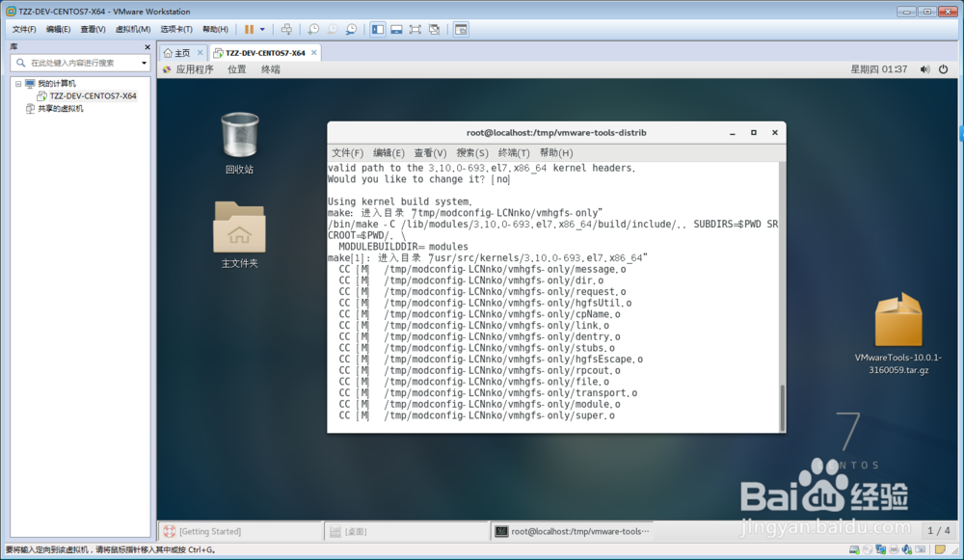The height and width of the screenshot is (560, 964).
Task: Click the yellow message note status icon
Action: [x=940, y=549]
